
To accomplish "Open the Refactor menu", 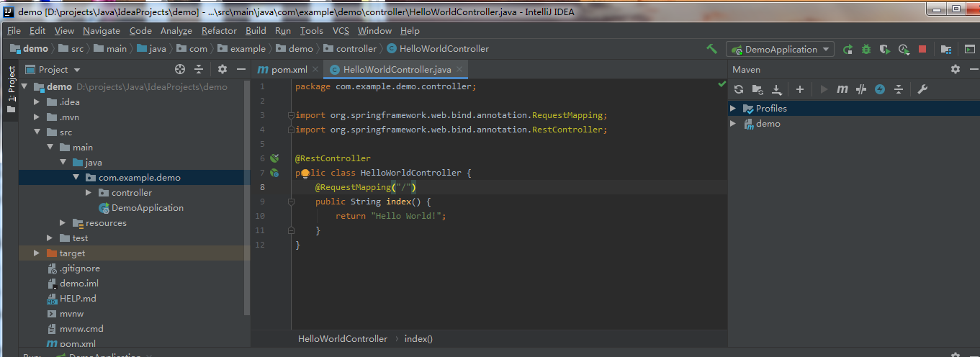I will click(219, 30).
